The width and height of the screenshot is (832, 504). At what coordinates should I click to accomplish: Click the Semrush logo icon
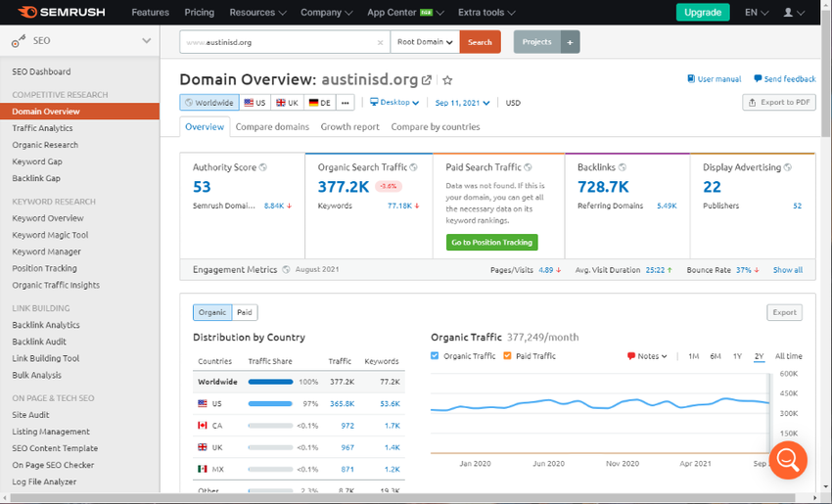27,13
